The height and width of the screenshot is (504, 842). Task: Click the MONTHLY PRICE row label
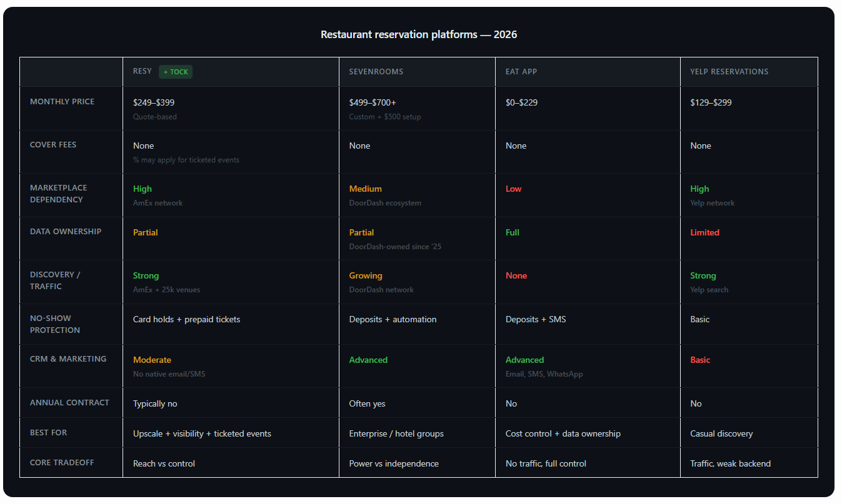point(63,102)
